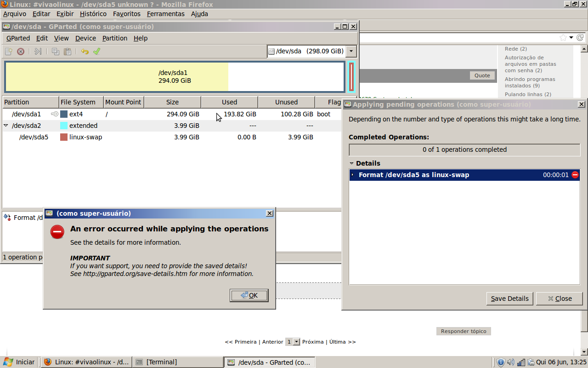Viewport: 588px width, 368px height.
Task: Click the pending Format operation icon
Action: (x=7, y=217)
